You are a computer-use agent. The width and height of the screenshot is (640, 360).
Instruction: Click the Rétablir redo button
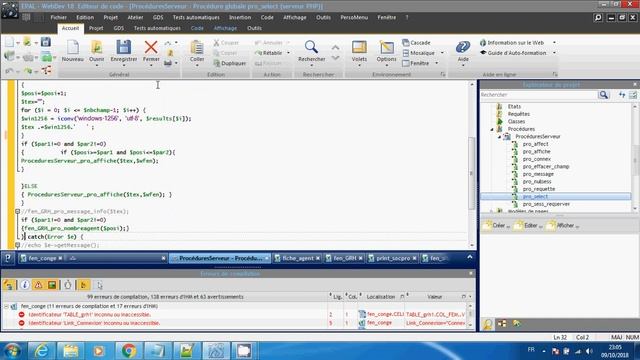pos(269,53)
